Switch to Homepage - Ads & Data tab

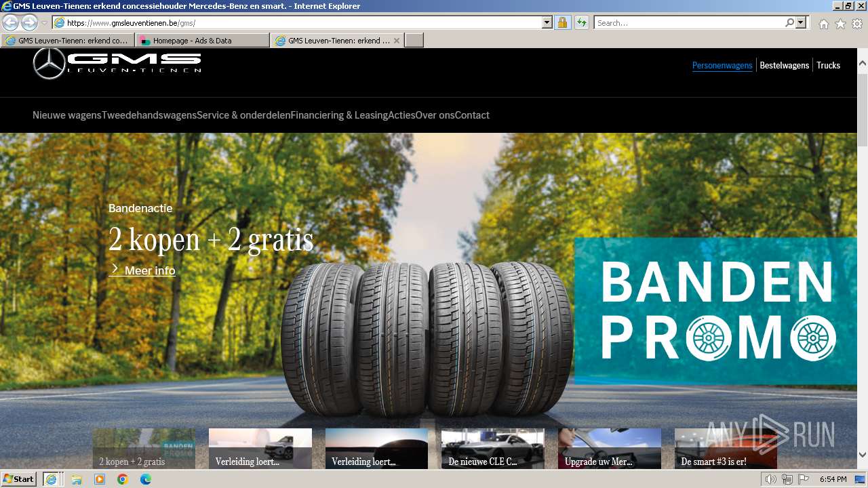202,41
